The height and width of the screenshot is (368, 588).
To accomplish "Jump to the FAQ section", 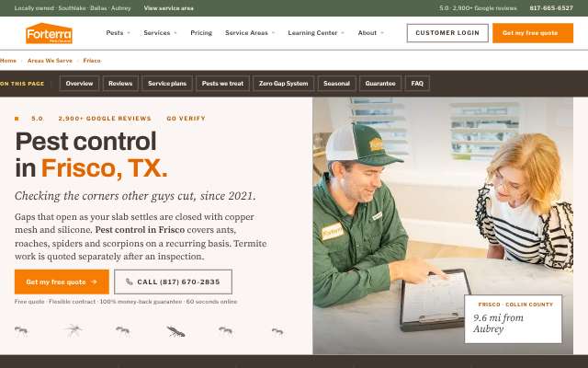I will point(417,84).
